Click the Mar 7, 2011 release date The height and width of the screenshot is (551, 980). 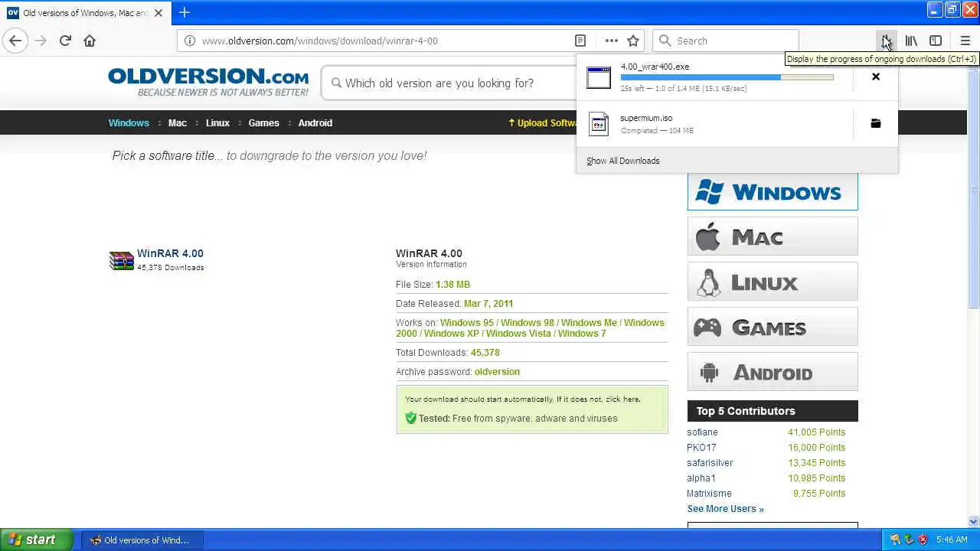(x=488, y=304)
